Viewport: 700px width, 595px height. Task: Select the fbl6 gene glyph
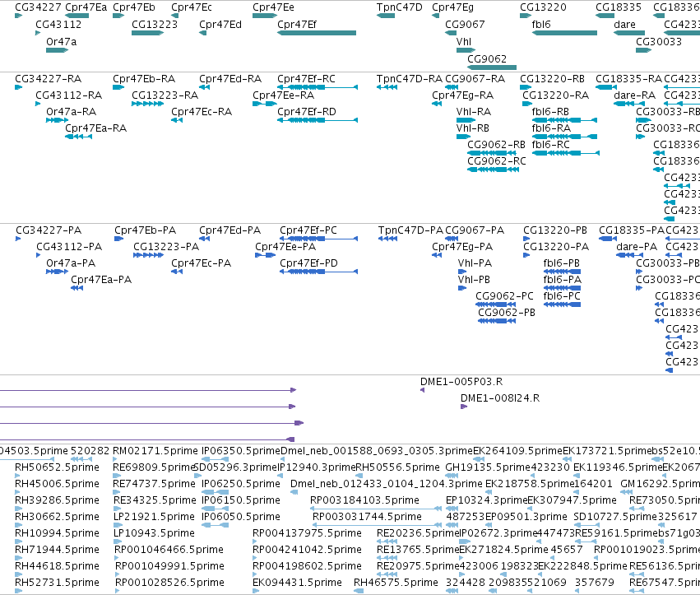tap(564, 33)
